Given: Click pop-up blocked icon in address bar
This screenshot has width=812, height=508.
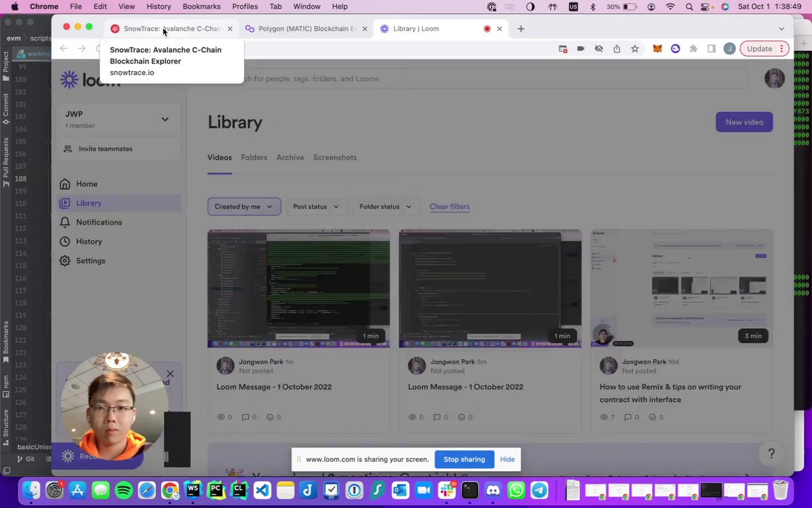Looking at the screenshot, I should [563, 49].
